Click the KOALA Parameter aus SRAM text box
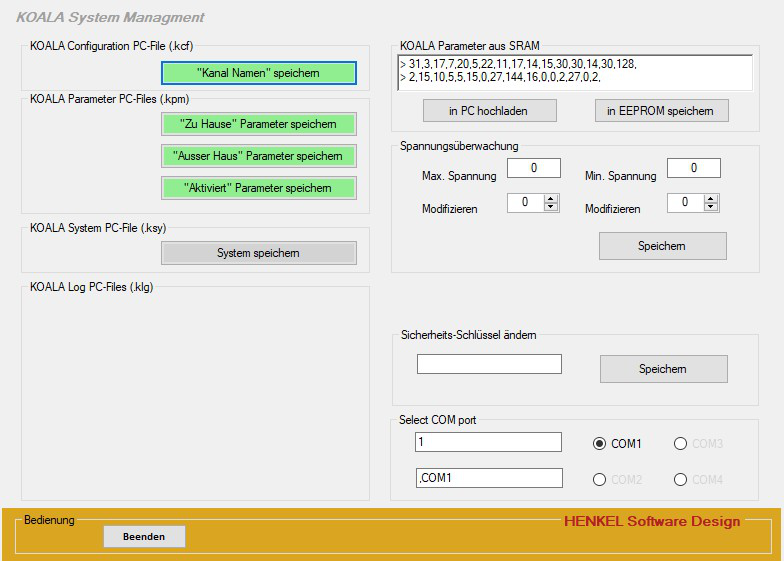This screenshot has height=561, width=784. pos(574,71)
